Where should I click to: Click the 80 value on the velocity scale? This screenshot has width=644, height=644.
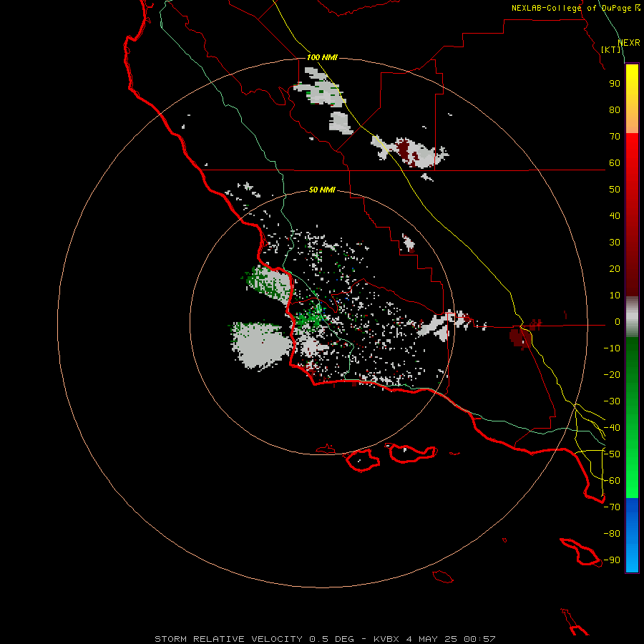[615, 110]
